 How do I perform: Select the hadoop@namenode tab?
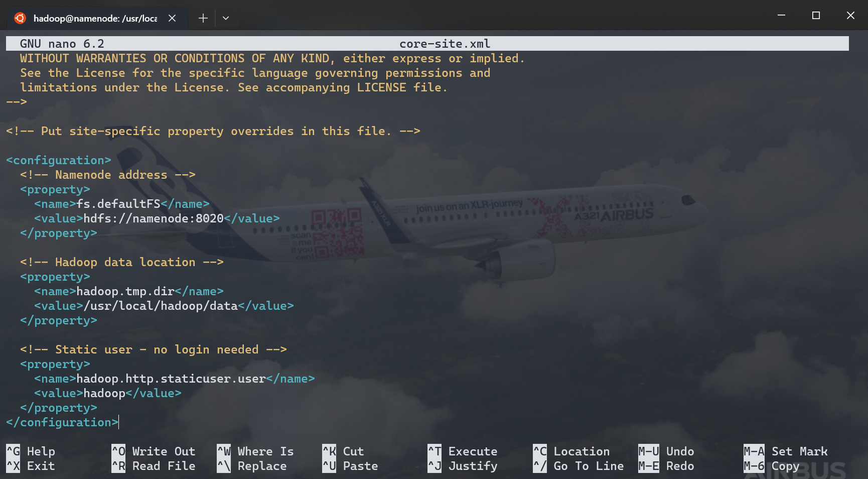point(95,18)
